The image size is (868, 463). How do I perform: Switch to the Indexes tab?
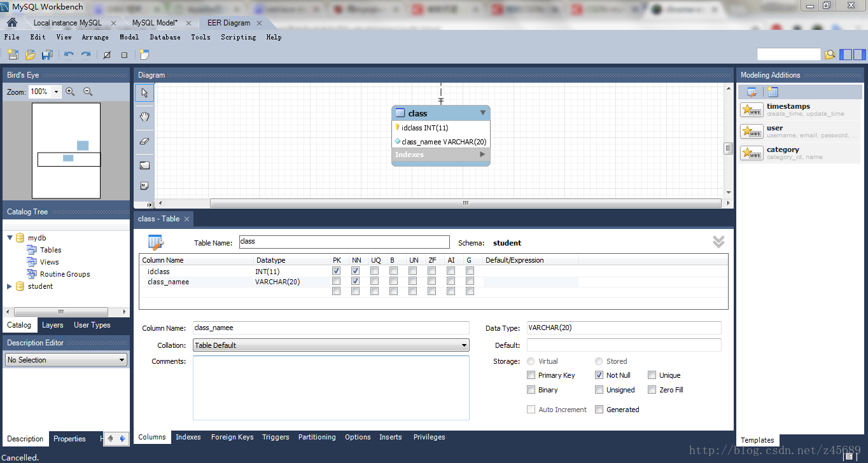188,437
